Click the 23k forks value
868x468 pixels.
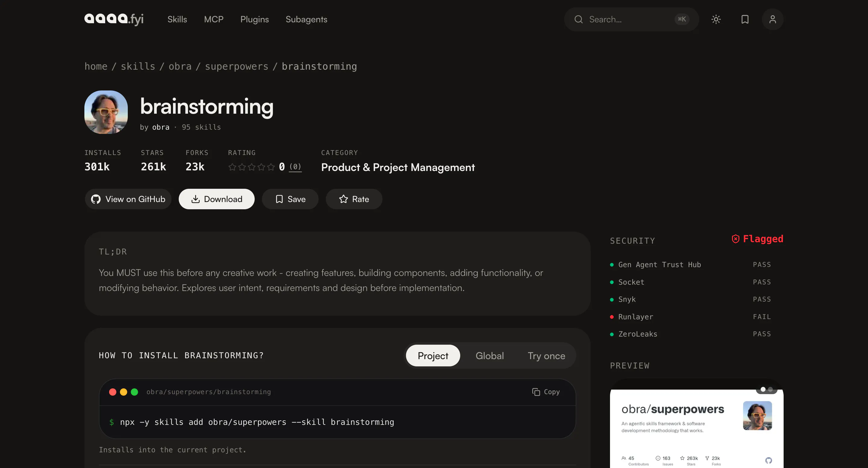coord(195,166)
